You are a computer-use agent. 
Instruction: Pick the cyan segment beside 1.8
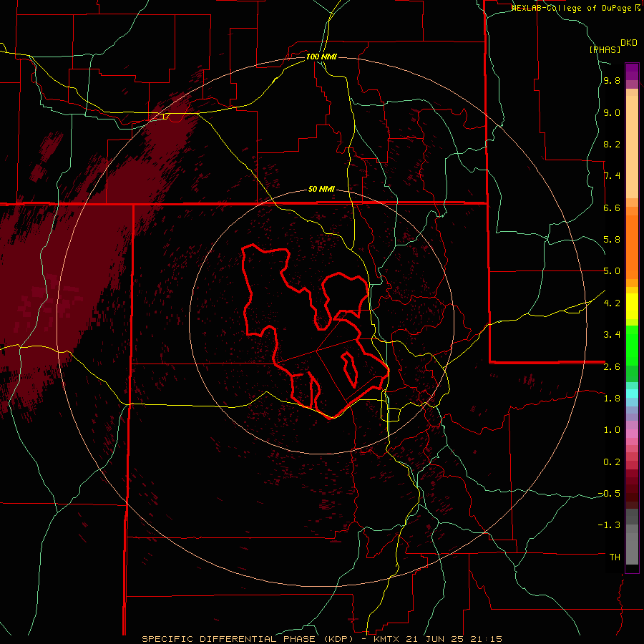[632, 394]
